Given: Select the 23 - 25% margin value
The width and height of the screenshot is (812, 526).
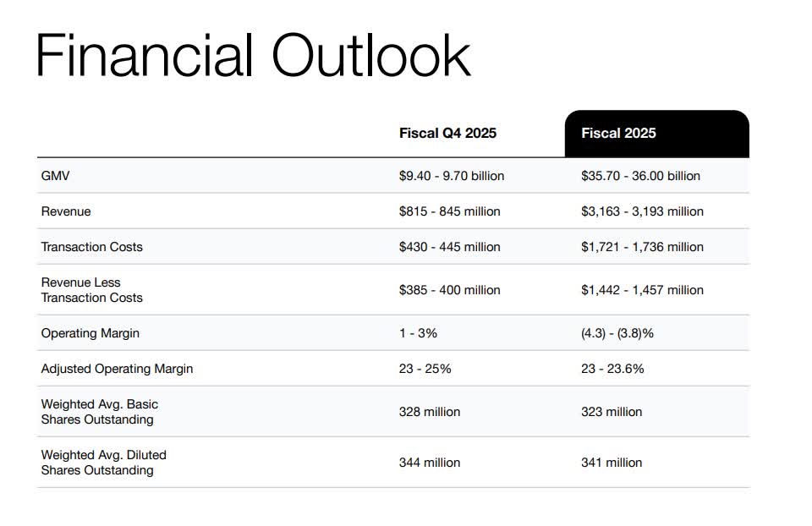Looking at the screenshot, I should (425, 369).
